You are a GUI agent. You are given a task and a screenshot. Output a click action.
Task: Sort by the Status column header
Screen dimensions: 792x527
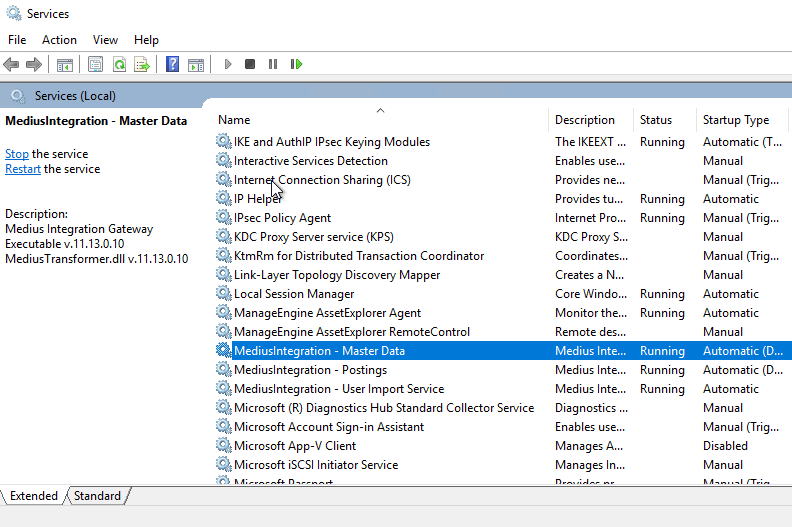coord(665,120)
